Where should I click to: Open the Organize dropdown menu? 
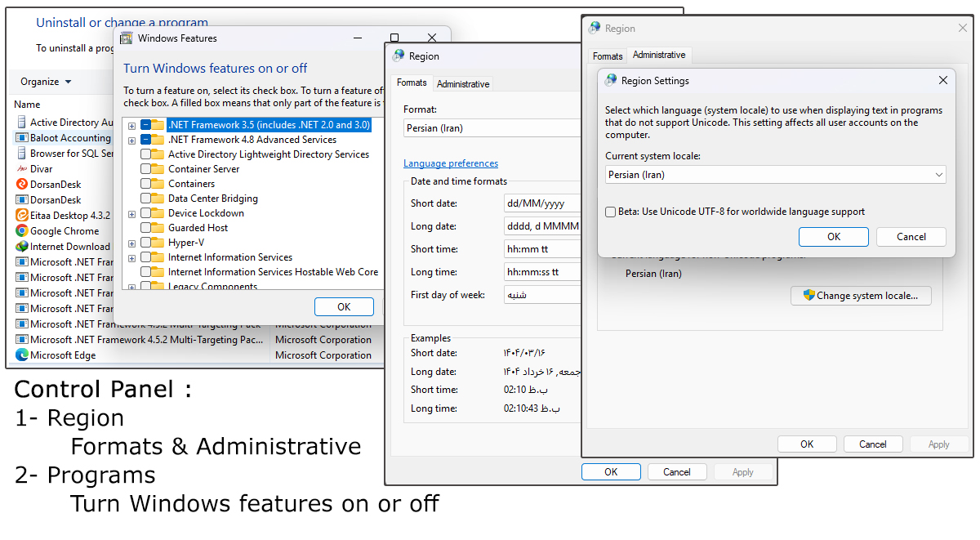point(46,82)
